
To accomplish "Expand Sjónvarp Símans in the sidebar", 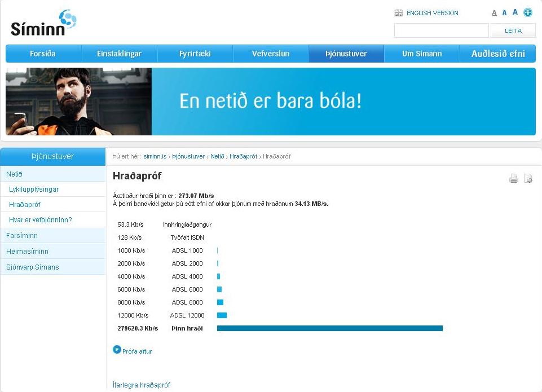I will click(x=32, y=267).
